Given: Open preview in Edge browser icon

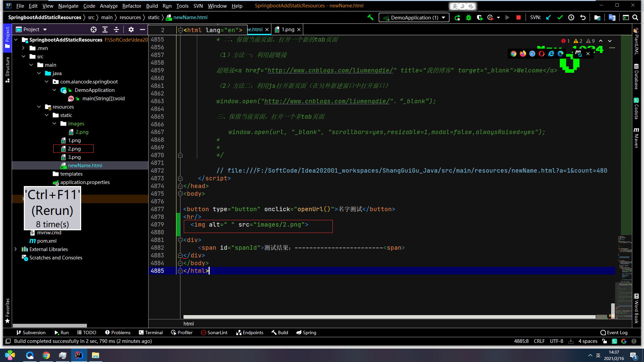Looking at the screenshot, I should [560, 54].
